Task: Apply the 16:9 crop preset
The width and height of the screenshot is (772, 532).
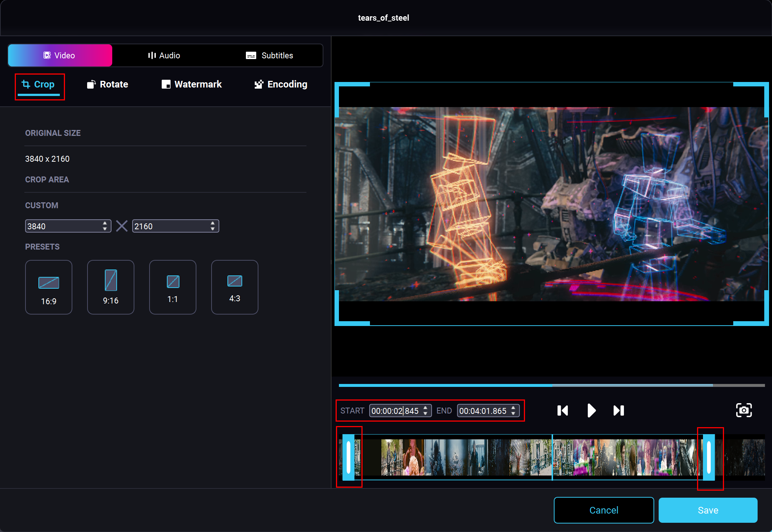Action: pyautogui.click(x=49, y=287)
